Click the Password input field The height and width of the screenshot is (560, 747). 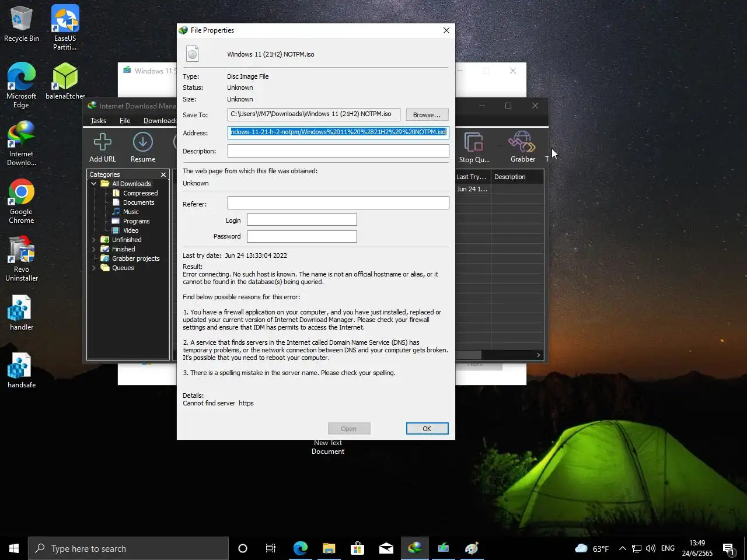tap(302, 236)
